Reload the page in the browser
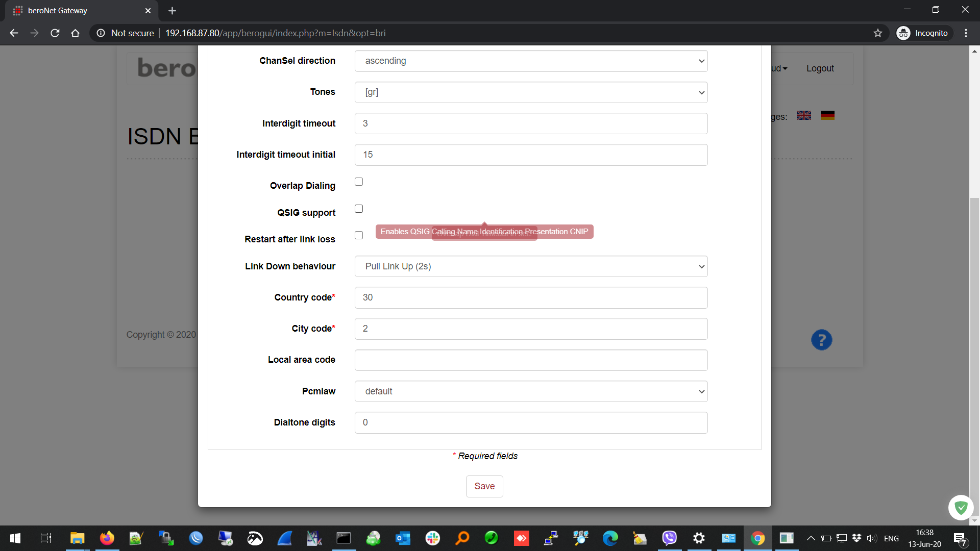Image resolution: width=980 pixels, height=551 pixels. [x=55, y=33]
